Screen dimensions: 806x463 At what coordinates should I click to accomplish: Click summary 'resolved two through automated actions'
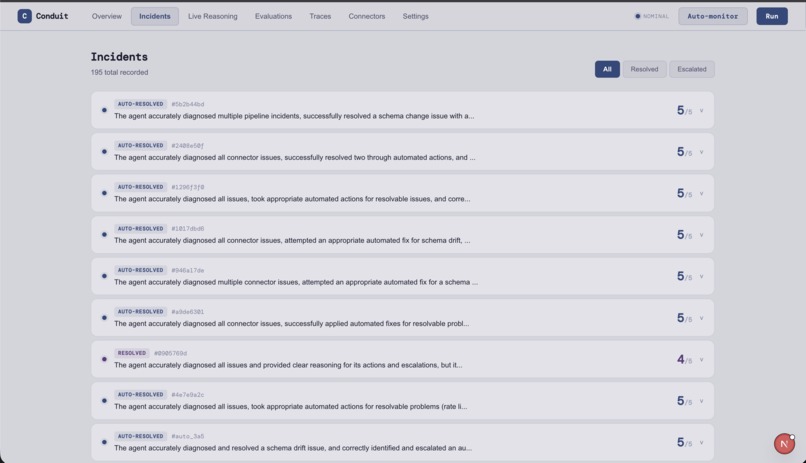click(295, 158)
